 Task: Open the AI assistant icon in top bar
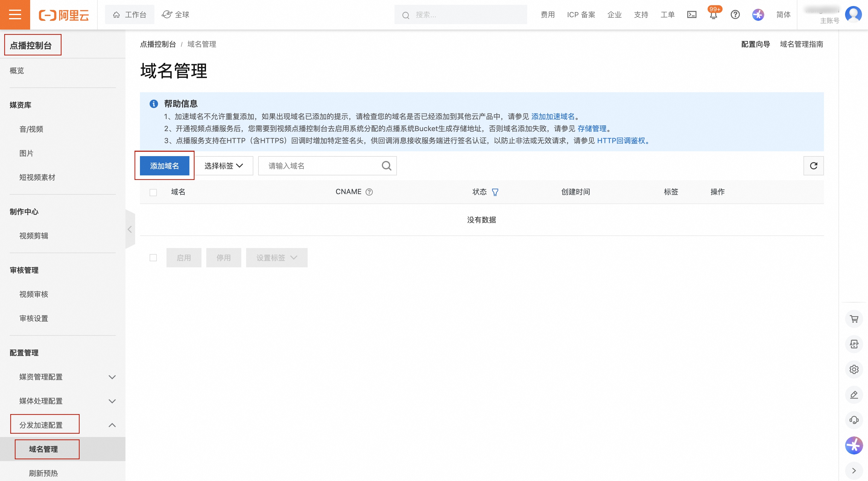758,14
